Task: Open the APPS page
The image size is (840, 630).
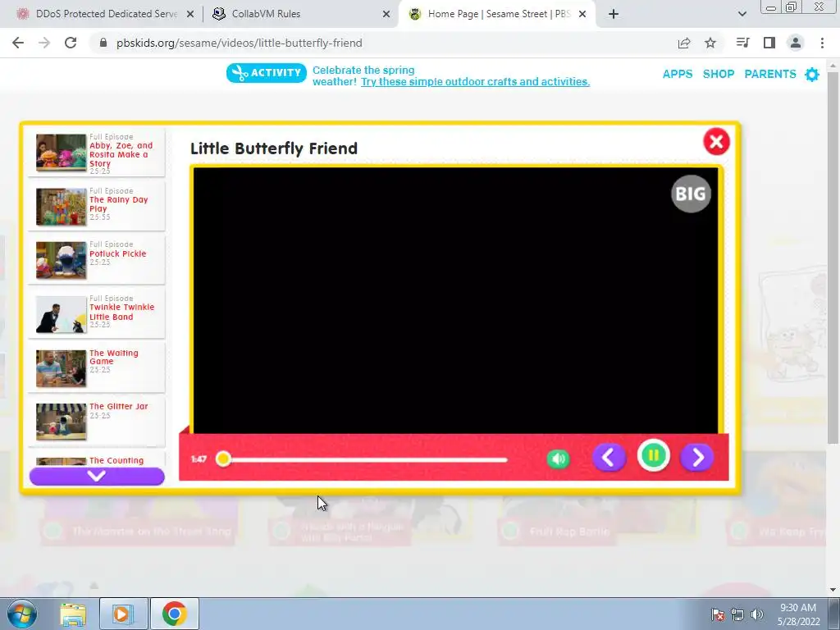Action: coord(678,74)
